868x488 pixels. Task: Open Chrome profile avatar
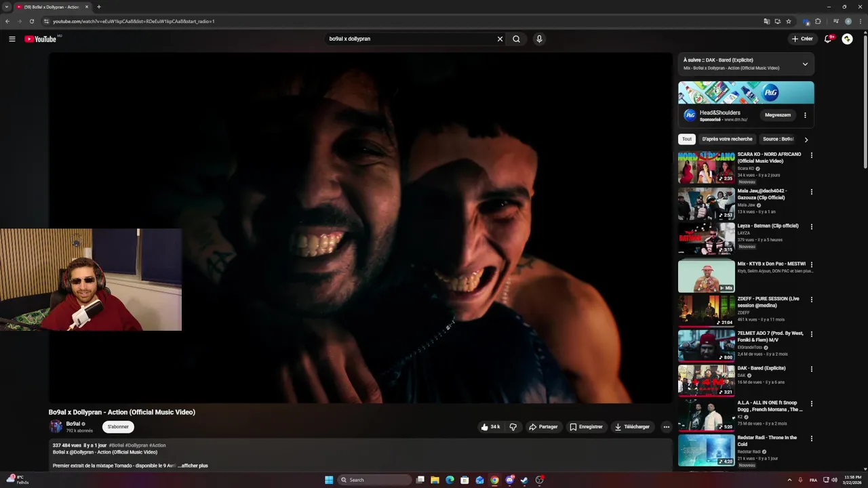pyautogui.click(x=848, y=21)
